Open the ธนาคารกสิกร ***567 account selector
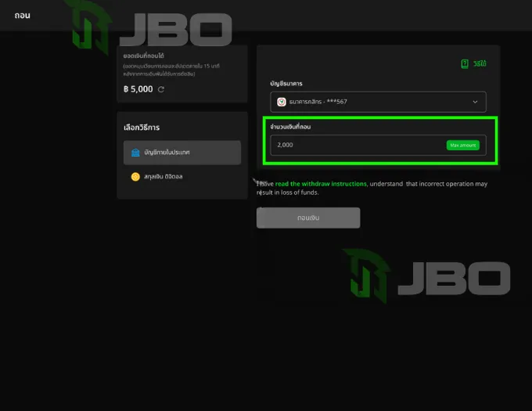Image resolution: width=532 pixels, height=411 pixels. pyautogui.click(x=378, y=102)
